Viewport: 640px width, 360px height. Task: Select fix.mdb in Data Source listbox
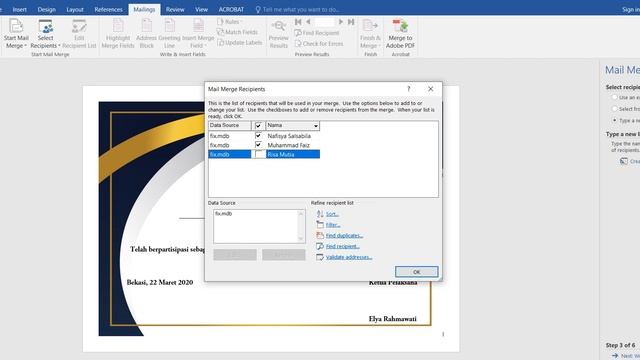point(224,213)
